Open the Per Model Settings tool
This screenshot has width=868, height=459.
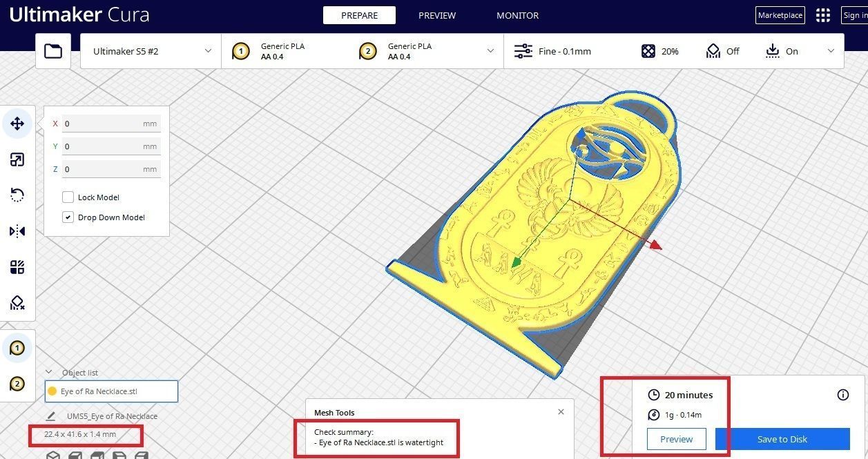coord(17,267)
